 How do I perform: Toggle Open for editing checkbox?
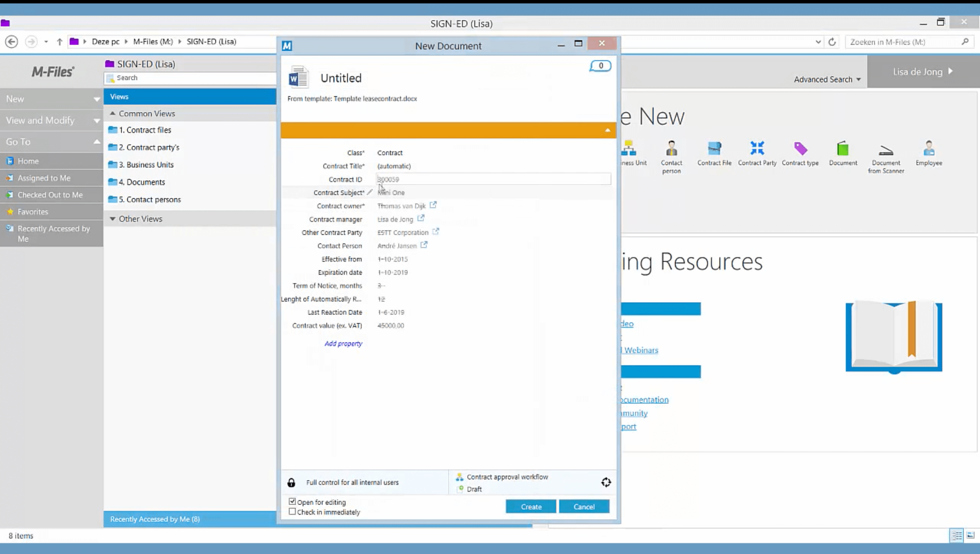coord(292,502)
